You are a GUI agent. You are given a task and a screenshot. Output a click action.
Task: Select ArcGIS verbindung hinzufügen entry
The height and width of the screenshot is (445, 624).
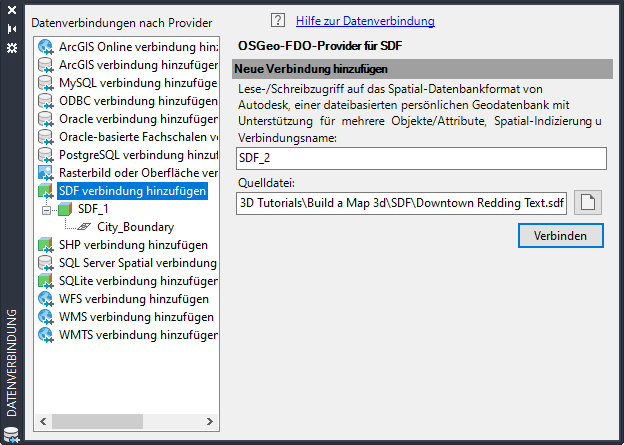click(138, 65)
